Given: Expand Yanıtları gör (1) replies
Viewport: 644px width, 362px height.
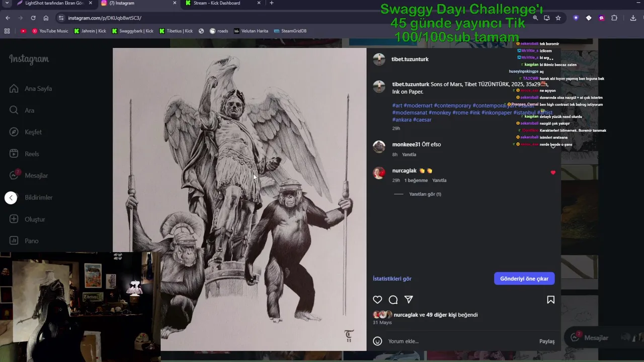Looking at the screenshot, I should (425, 194).
